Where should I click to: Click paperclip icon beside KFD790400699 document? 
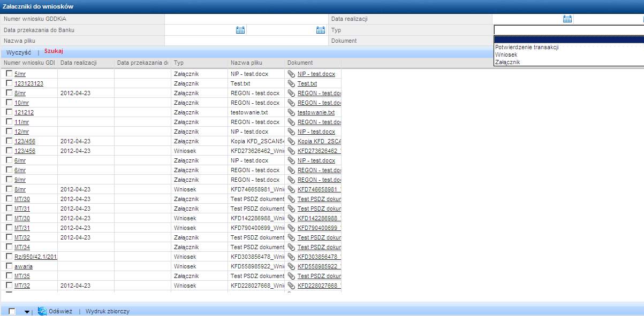pos(291,228)
